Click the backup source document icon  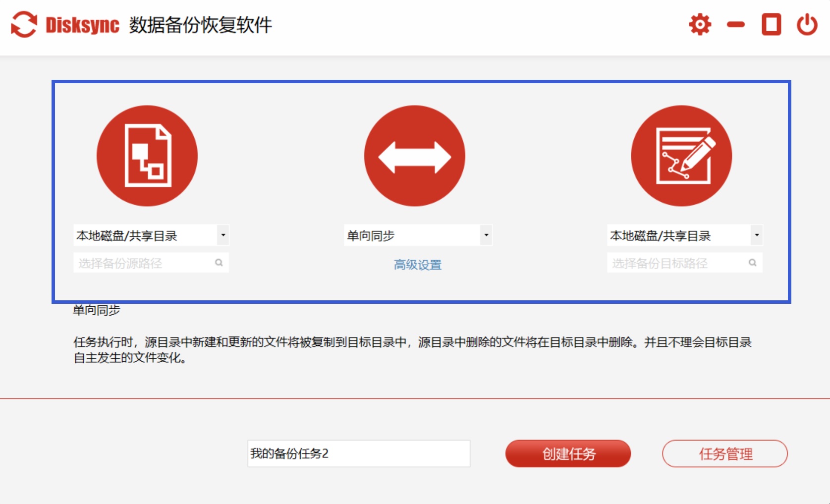(x=147, y=156)
